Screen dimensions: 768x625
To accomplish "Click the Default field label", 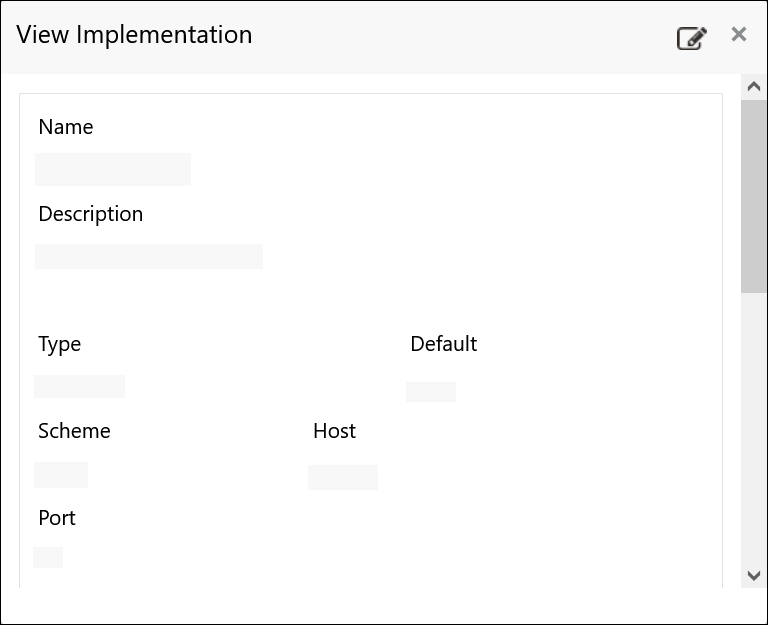I will tap(444, 344).
